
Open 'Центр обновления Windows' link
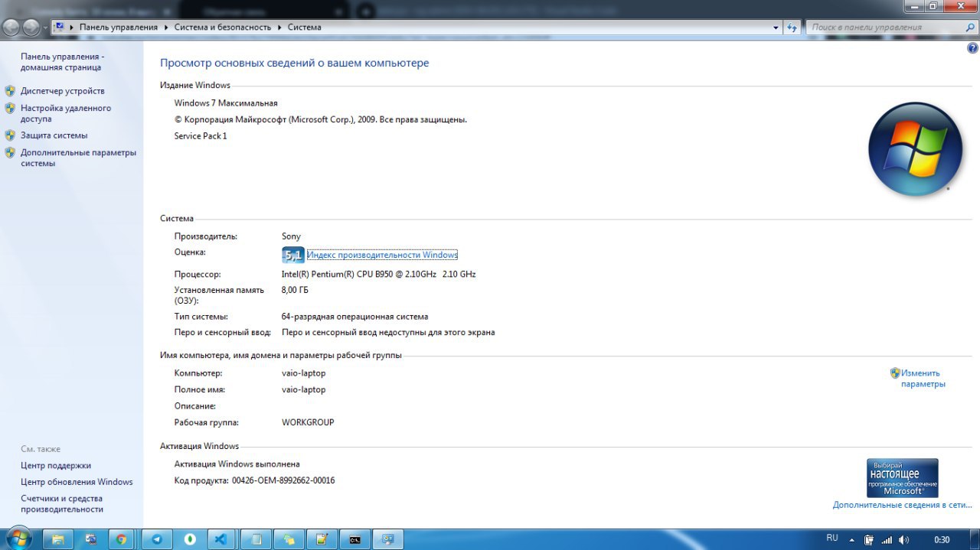[77, 482]
